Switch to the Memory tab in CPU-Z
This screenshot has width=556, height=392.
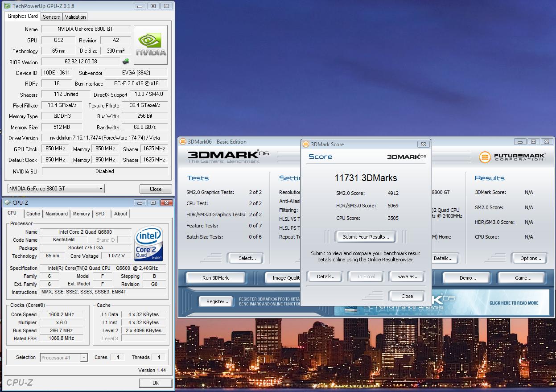(82, 214)
